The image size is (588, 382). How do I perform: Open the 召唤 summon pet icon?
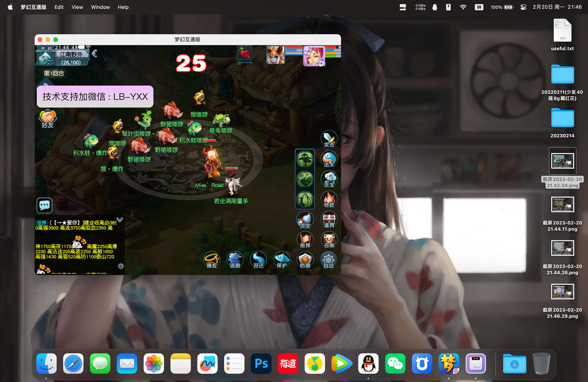tap(329, 239)
